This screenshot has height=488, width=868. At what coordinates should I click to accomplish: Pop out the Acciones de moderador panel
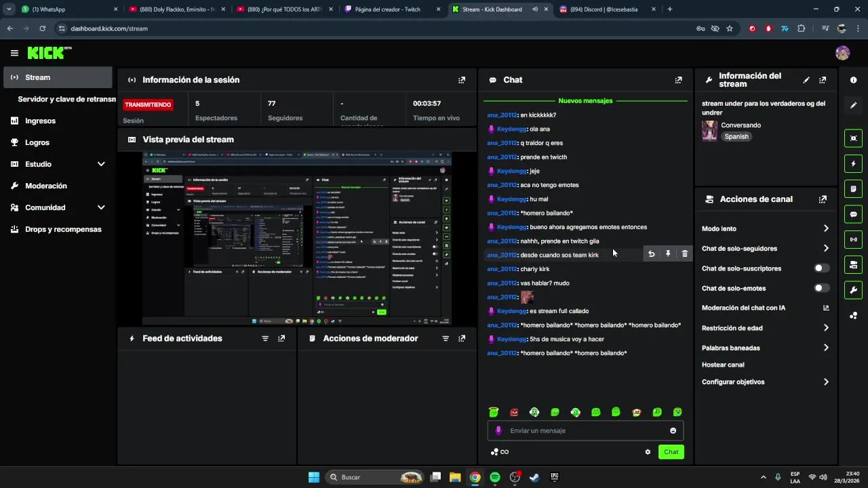pyautogui.click(x=462, y=338)
